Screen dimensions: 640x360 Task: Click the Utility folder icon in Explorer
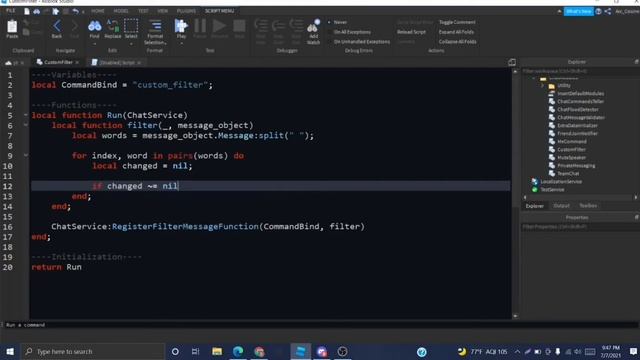click(x=552, y=86)
